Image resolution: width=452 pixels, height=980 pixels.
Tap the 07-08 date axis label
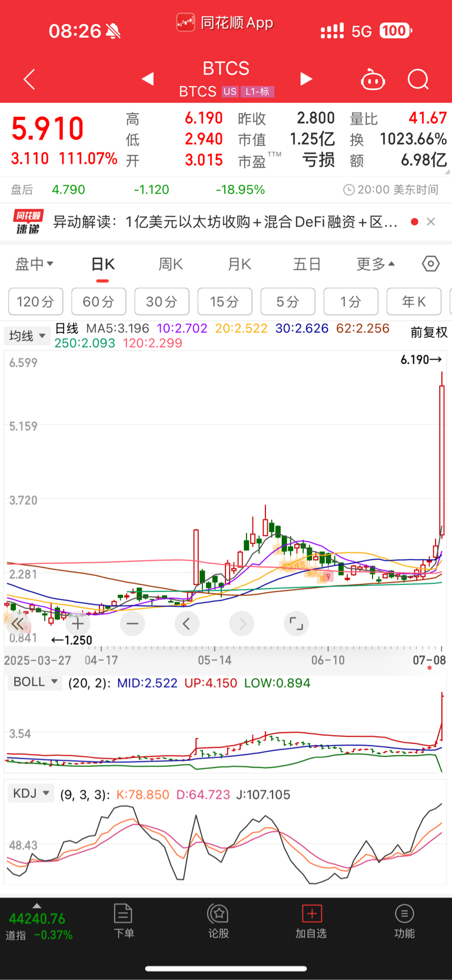point(429,660)
